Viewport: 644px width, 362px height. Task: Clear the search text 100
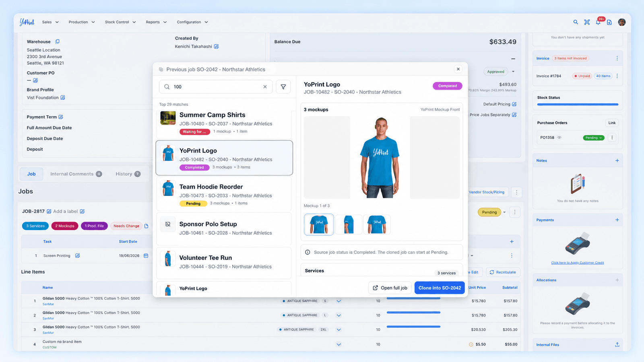265,87
